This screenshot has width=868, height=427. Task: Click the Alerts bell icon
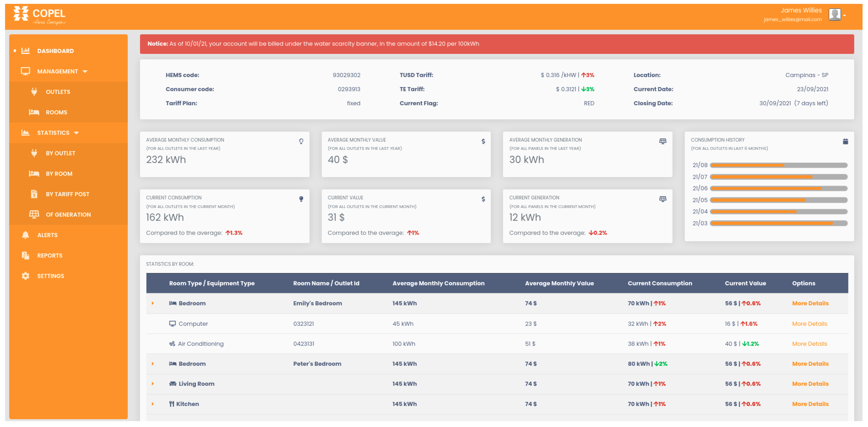click(26, 235)
